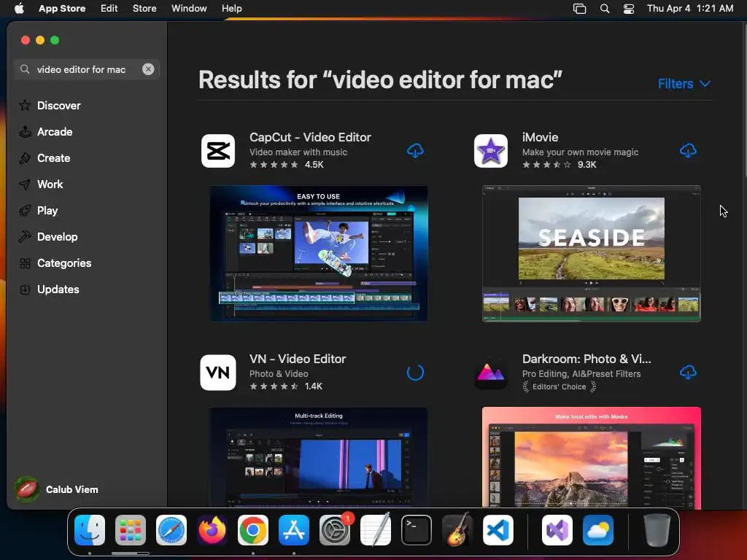Download CapCut with its cloud icon
Viewport: 747px width, 560px height.
(x=415, y=150)
